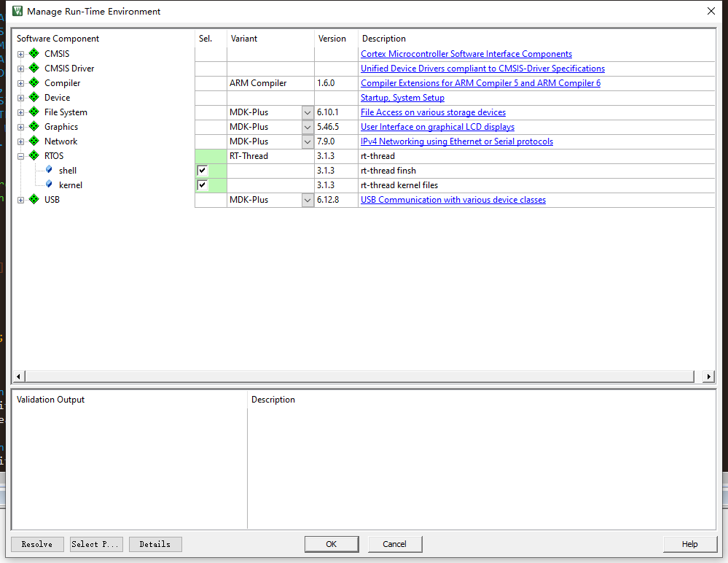The height and width of the screenshot is (563, 728).
Task: Uncheck the kernel selection checkbox
Action: 202,185
